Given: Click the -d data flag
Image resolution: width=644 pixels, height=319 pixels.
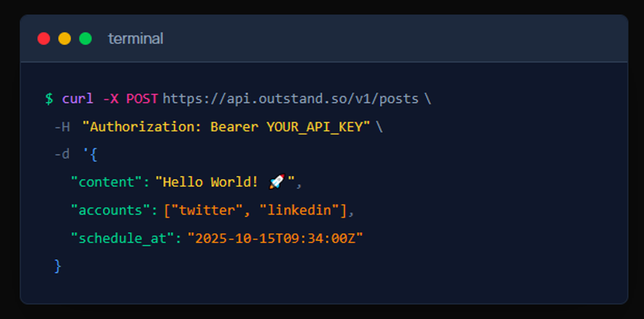Looking at the screenshot, I should pos(62,155).
